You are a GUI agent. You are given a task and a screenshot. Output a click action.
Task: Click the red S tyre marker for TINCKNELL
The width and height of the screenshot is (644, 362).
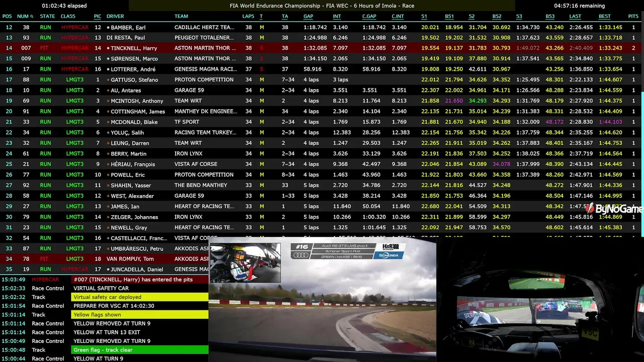pos(261,48)
